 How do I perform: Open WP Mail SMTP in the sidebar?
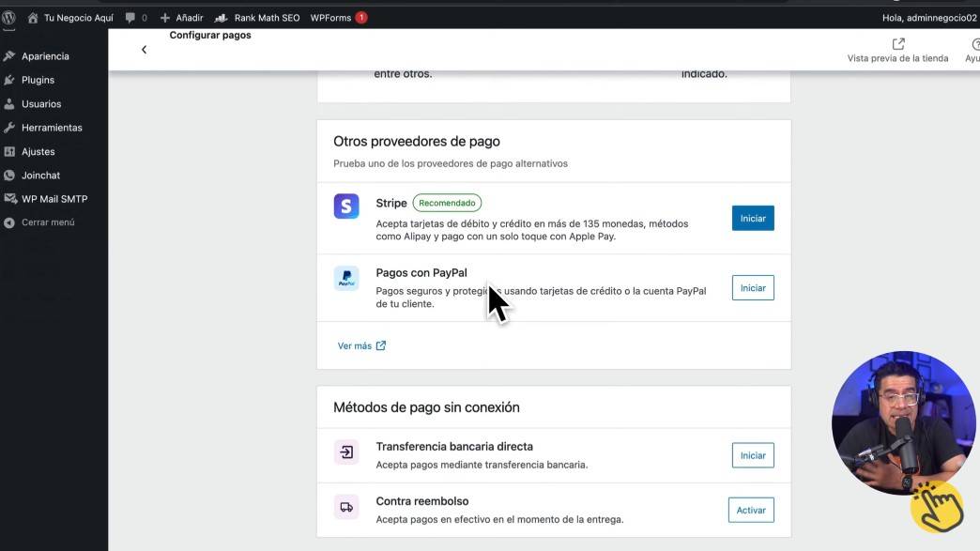coord(54,199)
